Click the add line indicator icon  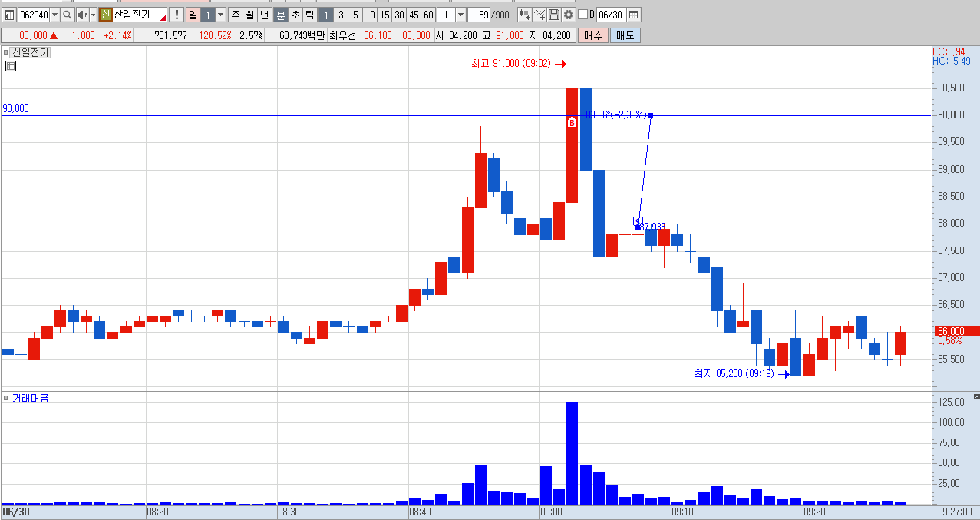coord(539,15)
